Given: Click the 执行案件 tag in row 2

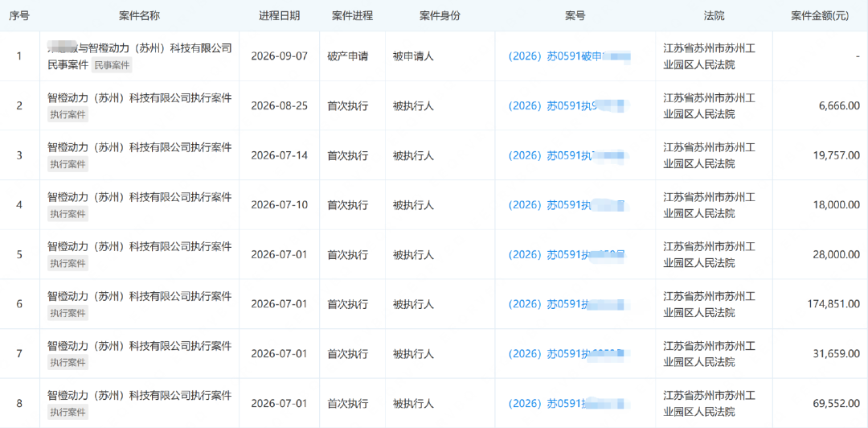Looking at the screenshot, I should pyautogui.click(x=68, y=115).
